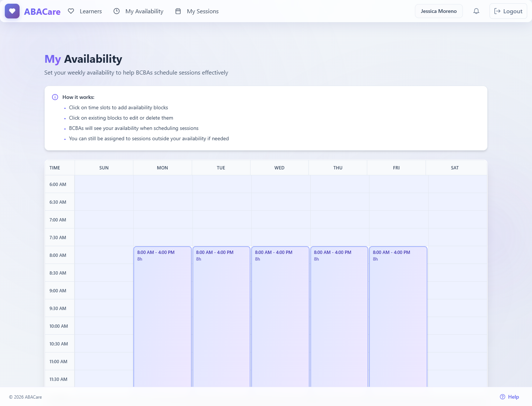Go to My Availability tab
532x406 pixels.
coord(138,11)
